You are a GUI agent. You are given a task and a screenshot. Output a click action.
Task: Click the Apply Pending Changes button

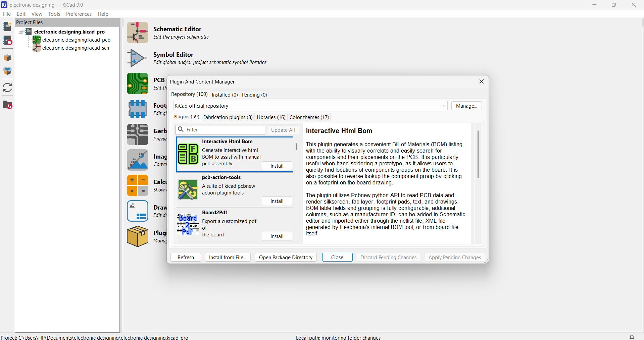click(455, 258)
